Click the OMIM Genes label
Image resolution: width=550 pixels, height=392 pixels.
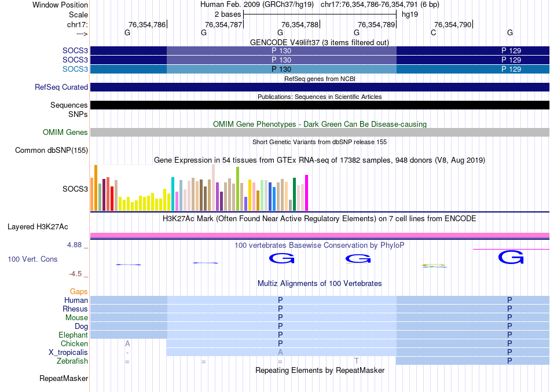coord(65,132)
